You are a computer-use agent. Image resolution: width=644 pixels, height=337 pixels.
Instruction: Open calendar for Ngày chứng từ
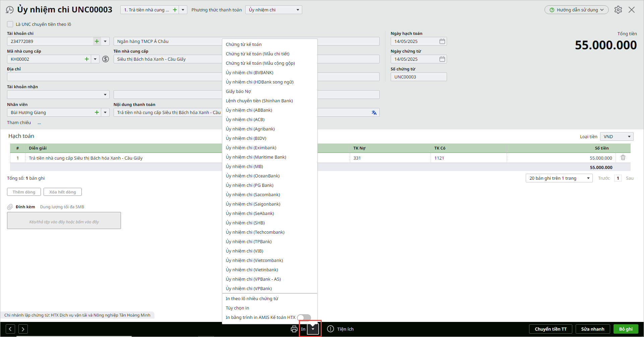pyautogui.click(x=442, y=59)
